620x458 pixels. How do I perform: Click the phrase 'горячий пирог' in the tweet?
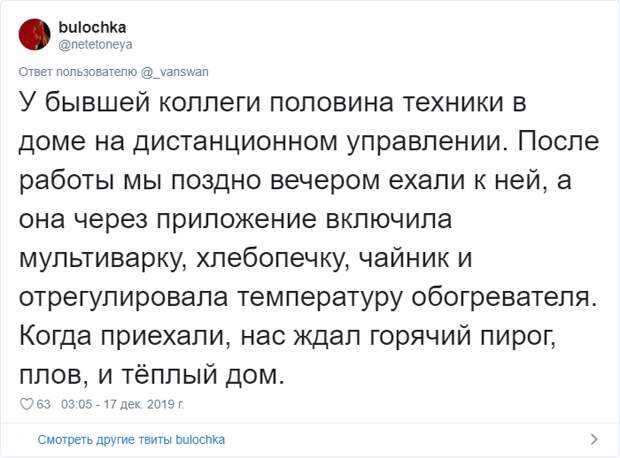pos(463,336)
